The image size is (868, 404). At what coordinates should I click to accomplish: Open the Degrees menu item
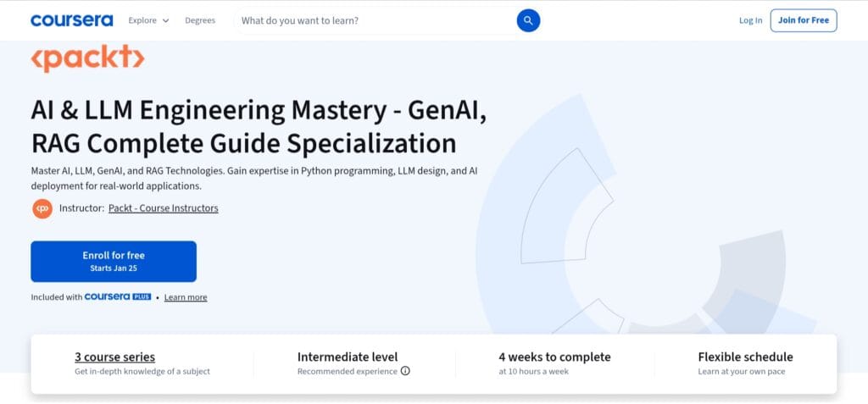coord(200,20)
